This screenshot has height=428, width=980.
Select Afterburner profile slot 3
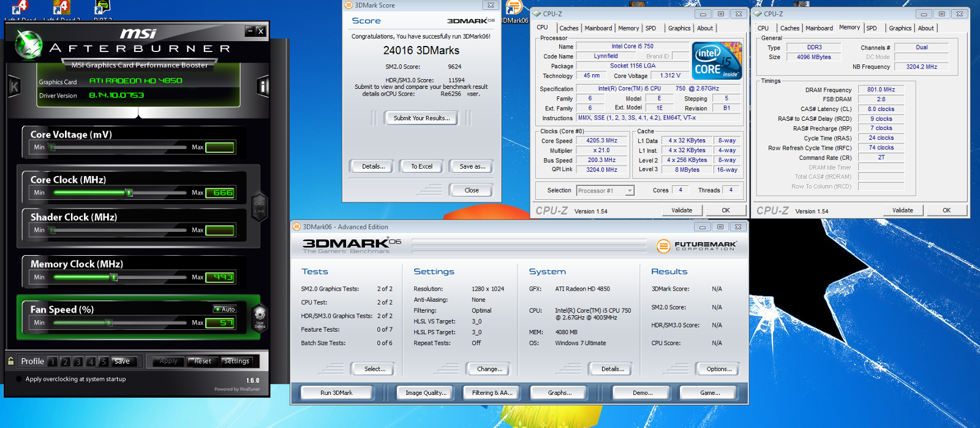(x=78, y=362)
